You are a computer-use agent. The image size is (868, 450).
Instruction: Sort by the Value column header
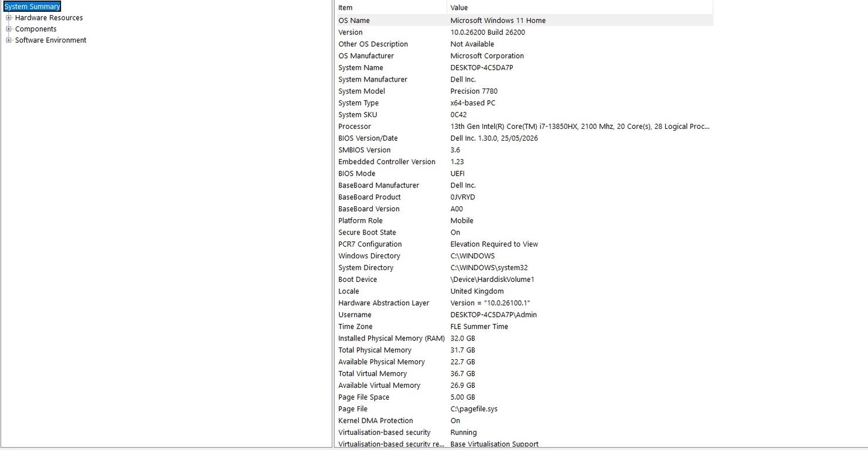coord(580,8)
